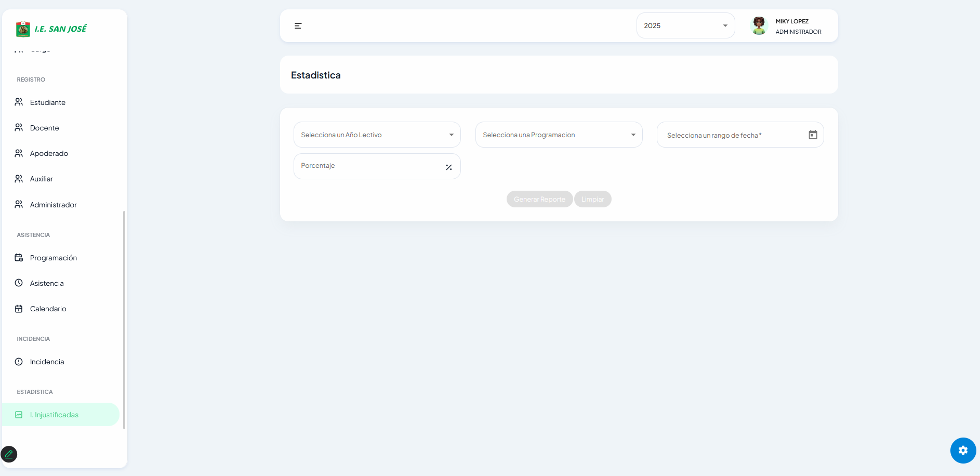Open the 2025 year dropdown
The width and height of the screenshot is (980, 476).
click(x=685, y=26)
